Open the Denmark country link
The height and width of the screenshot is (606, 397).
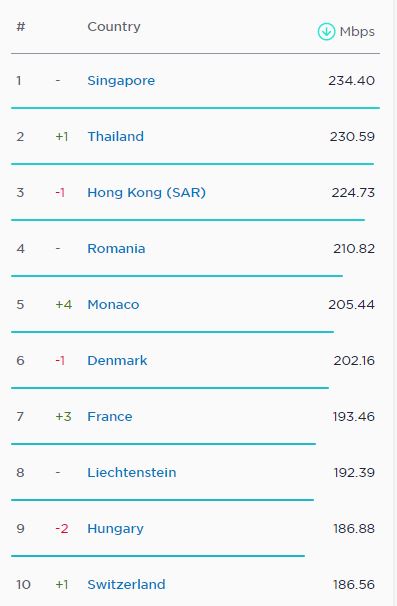(117, 361)
